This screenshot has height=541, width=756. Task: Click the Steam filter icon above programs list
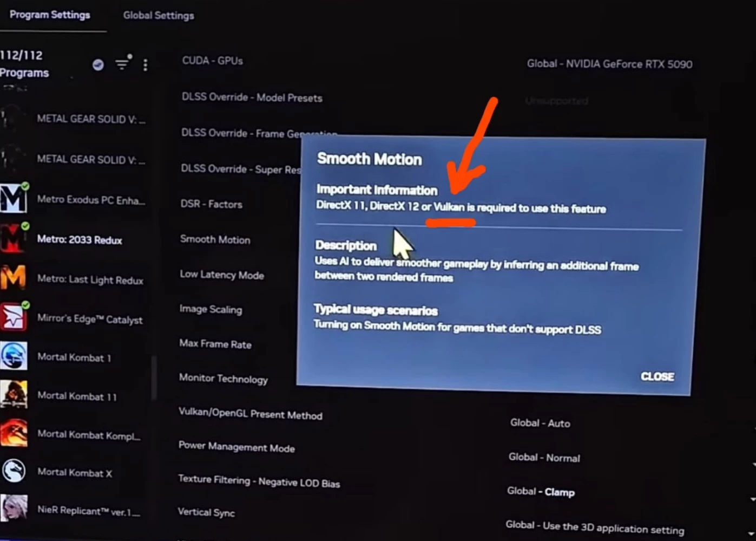pos(98,65)
